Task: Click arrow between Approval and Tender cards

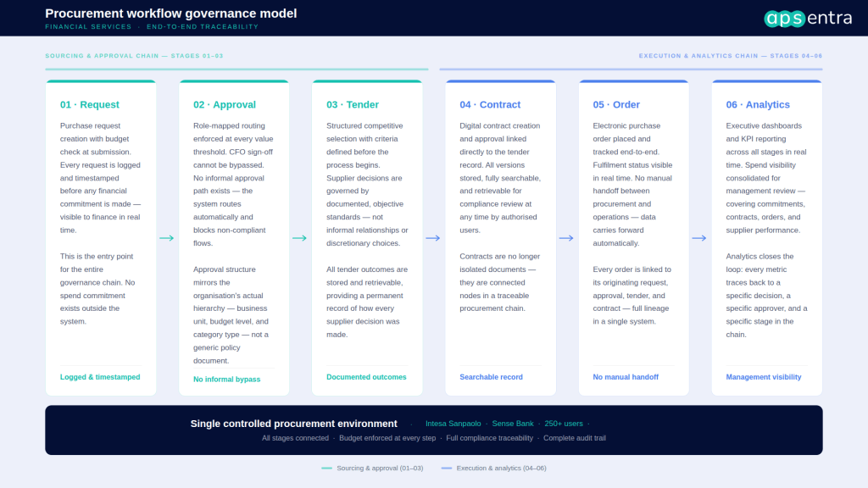Action: click(x=299, y=238)
